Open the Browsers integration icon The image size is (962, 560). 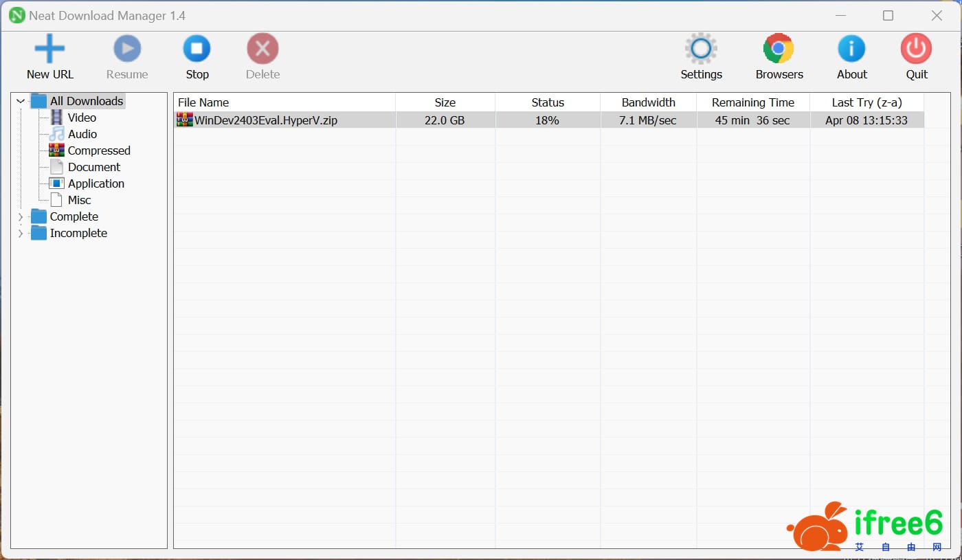point(779,49)
